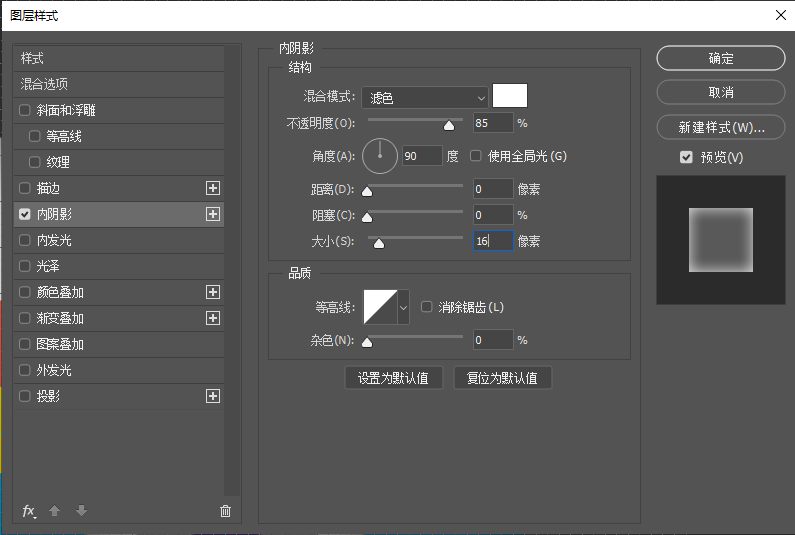Click the 阻塞 percent value field
The width and height of the screenshot is (795, 535).
(493, 215)
